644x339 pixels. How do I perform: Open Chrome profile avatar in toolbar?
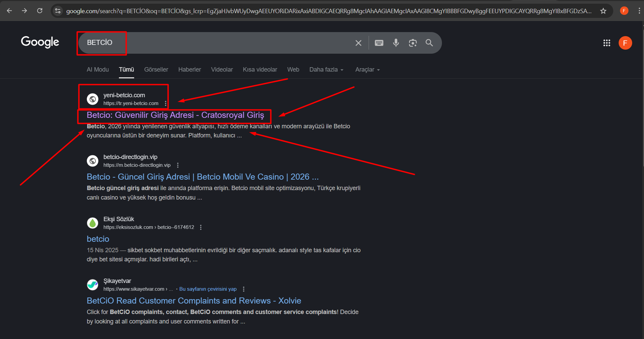624,11
